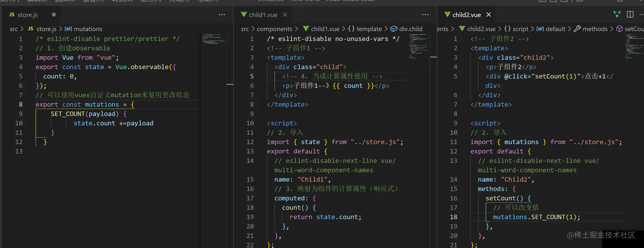Image resolution: width=644 pixels, height=248 pixels.
Task: Click '<div class="child">' in child1.vue
Action: tap(310, 67)
